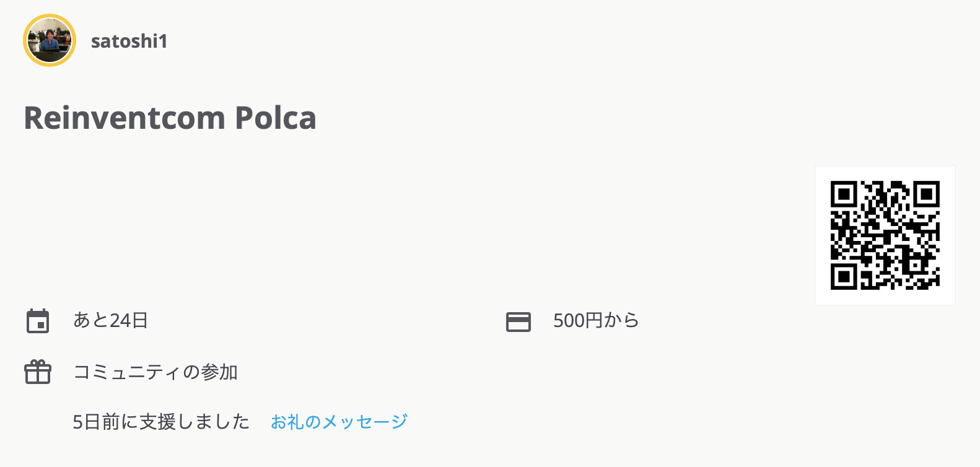This screenshot has height=467, width=980.
Task: Open the satoshi1 username profile
Action: coord(129,41)
